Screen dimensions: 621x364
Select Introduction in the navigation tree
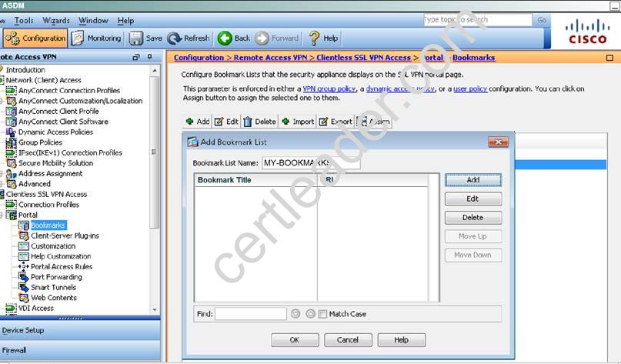(25, 70)
